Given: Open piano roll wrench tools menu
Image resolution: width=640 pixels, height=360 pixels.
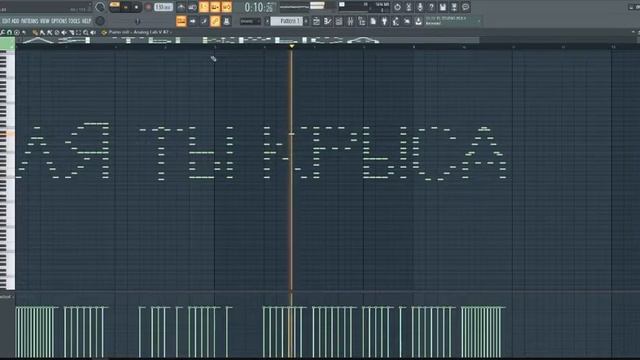Looking at the screenshot, I should click(x=3, y=32).
